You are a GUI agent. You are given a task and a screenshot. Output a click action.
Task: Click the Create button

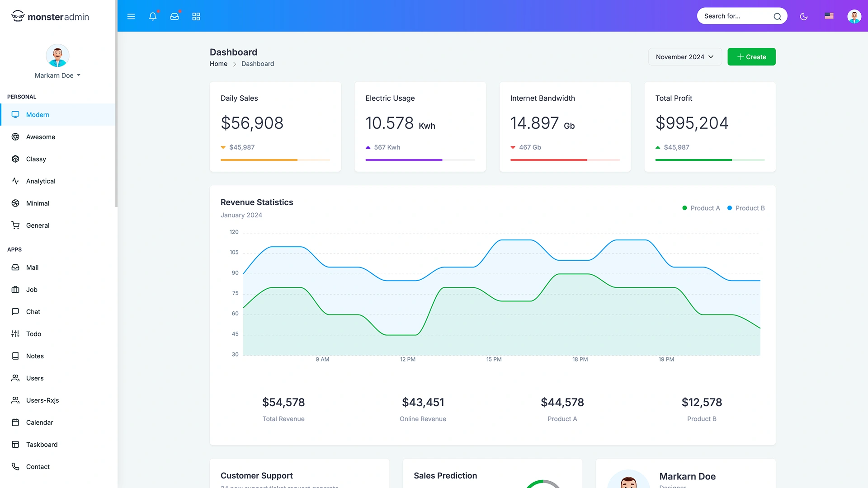(751, 56)
